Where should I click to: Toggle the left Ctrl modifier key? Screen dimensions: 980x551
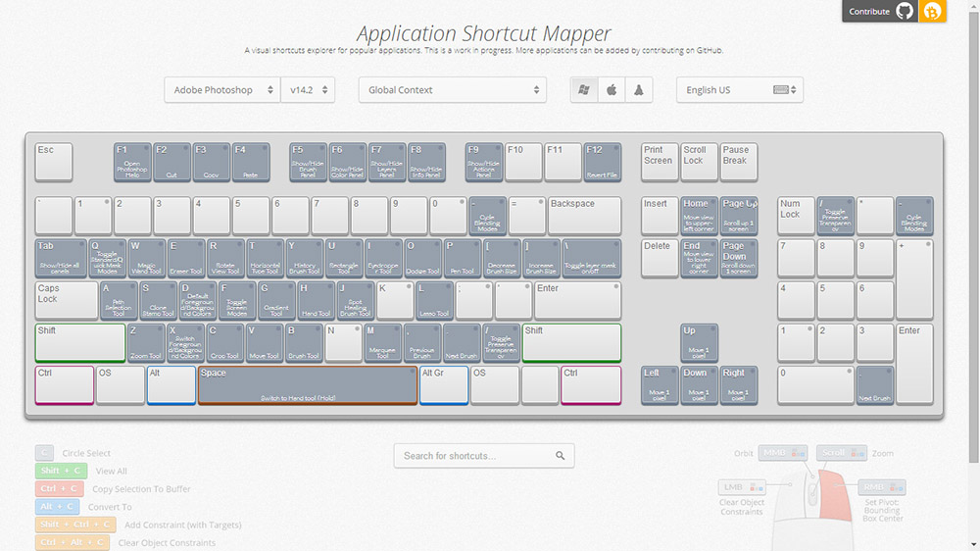(65, 384)
